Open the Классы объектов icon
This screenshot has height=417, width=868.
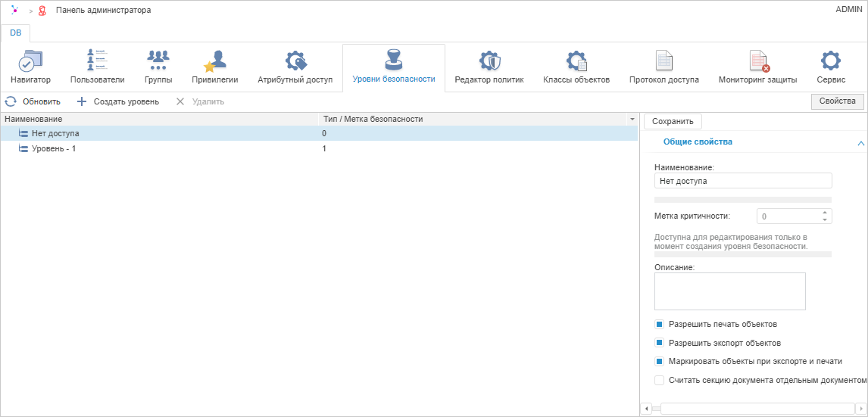(x=576, y=61)
